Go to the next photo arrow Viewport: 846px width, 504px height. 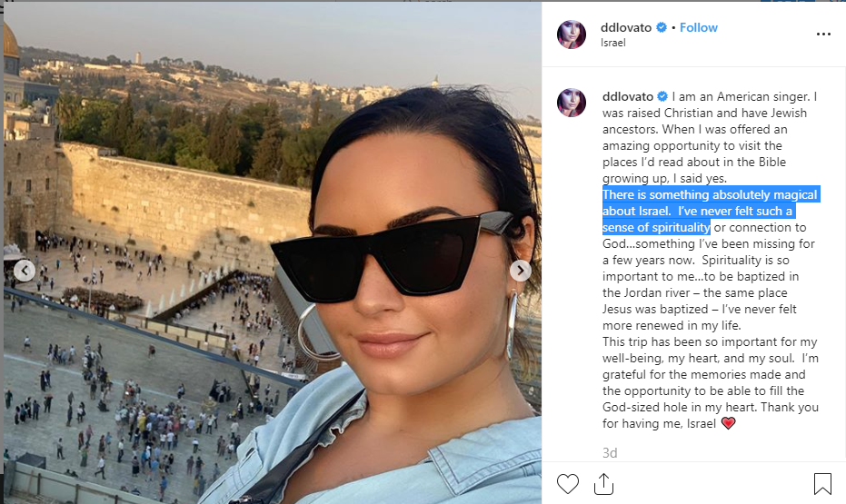click(x=520, y=271)
